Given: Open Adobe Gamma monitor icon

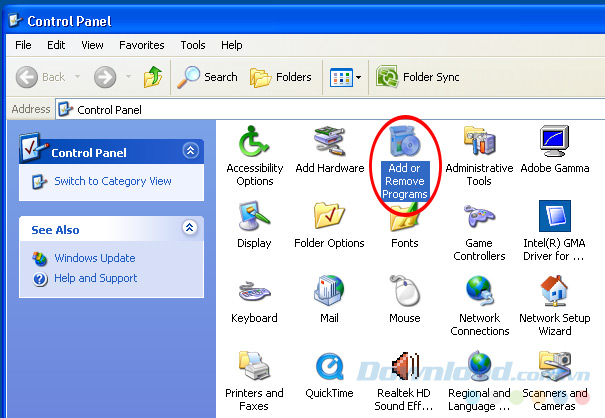Looking at the screenshot, I should tap(554, 141).
